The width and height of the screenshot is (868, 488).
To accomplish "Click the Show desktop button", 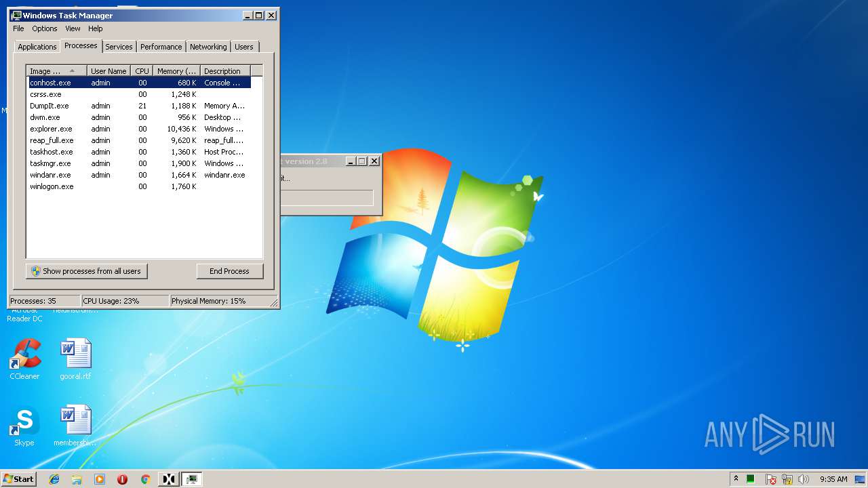I will pos(861,479).
